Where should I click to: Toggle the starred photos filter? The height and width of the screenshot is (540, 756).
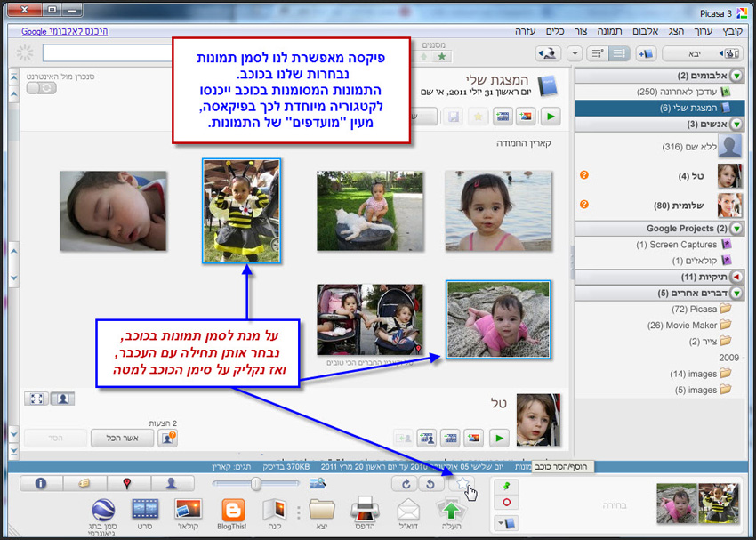[442, 57]
